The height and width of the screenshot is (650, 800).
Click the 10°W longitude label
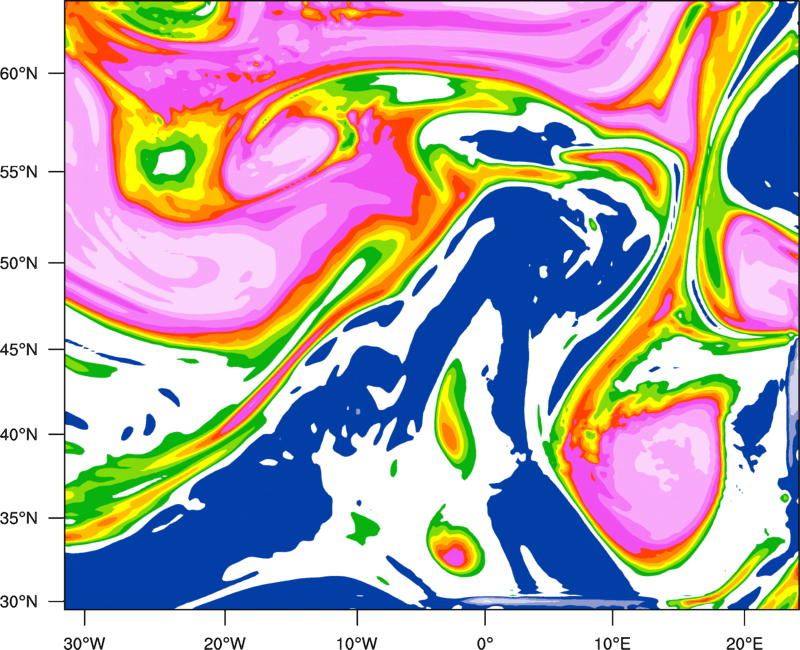tap(357, 643)
